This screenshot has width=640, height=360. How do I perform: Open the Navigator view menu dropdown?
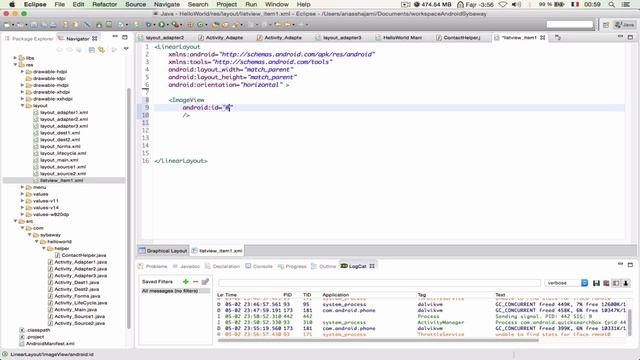(126, 49)
